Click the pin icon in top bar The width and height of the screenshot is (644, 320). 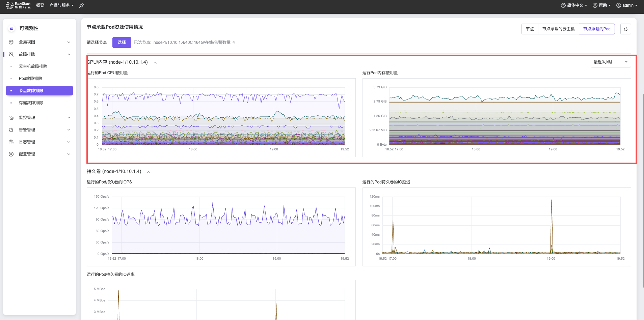81,5
